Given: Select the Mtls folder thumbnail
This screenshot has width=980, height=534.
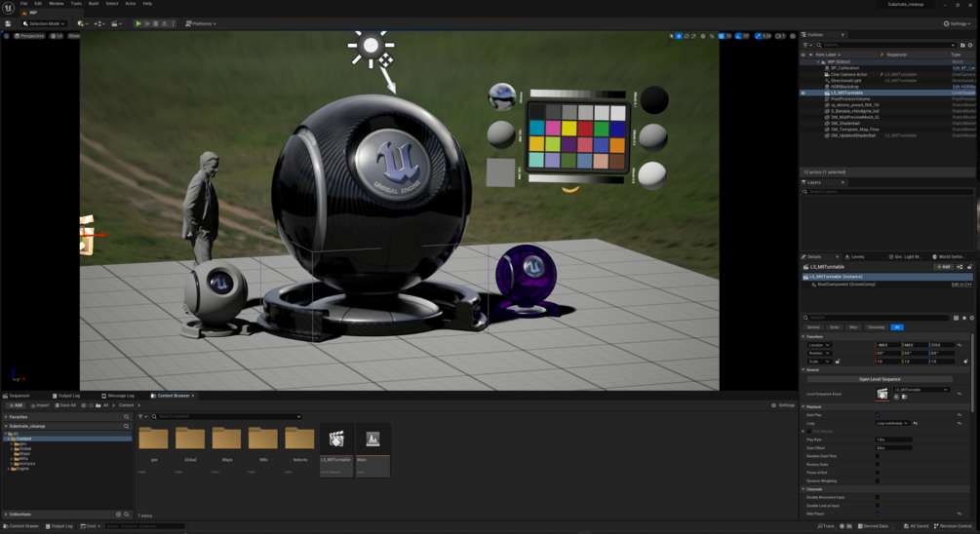Looking at the screenshot, I should [263, 439].
